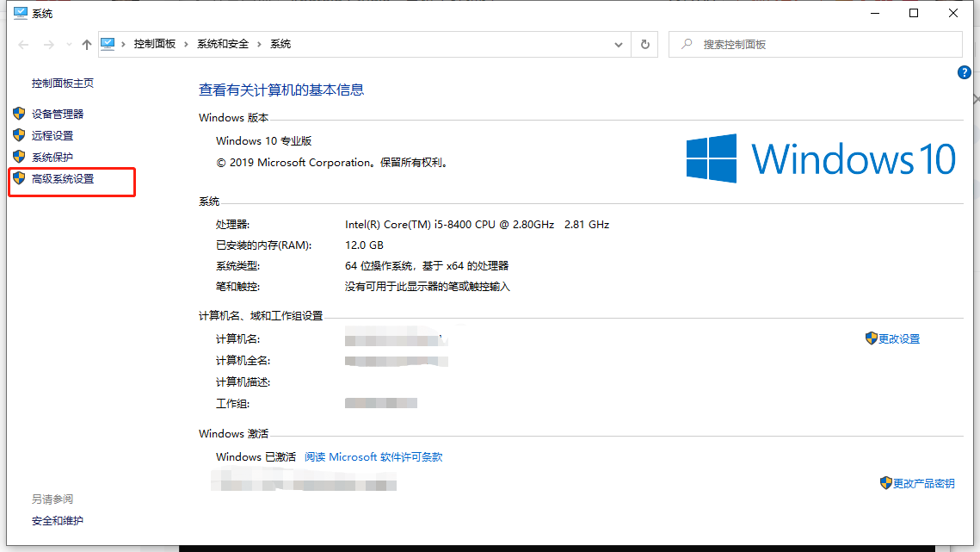This screenshot has height=552, width=980.
Task: Refresh the address bar location
Action: [645, 45]
